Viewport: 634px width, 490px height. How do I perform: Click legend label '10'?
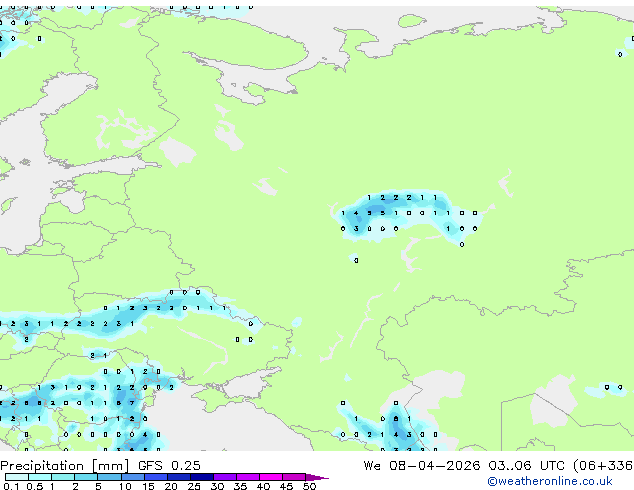click(x=125, y=486)
